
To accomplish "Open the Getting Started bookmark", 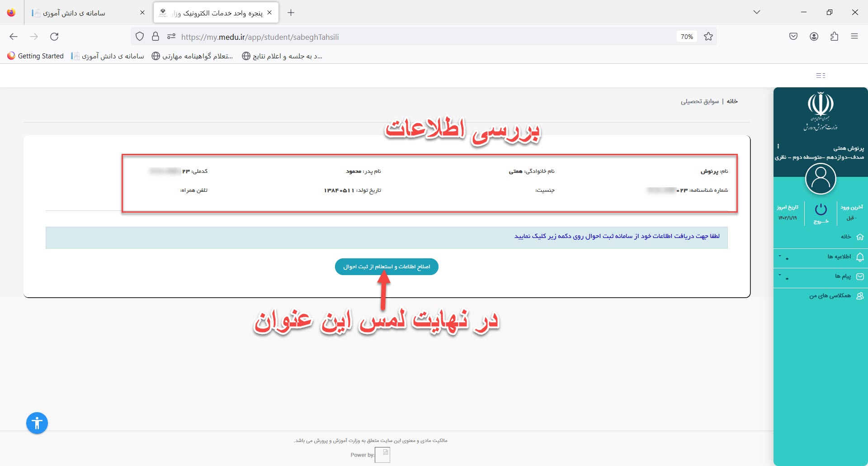I will (x=36, y=56).
